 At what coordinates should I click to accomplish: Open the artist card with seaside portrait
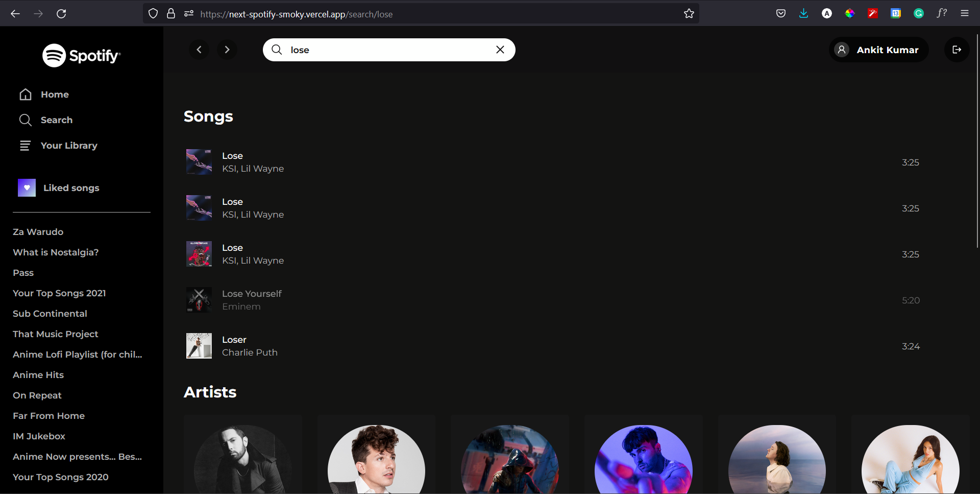tap(777, 459)
